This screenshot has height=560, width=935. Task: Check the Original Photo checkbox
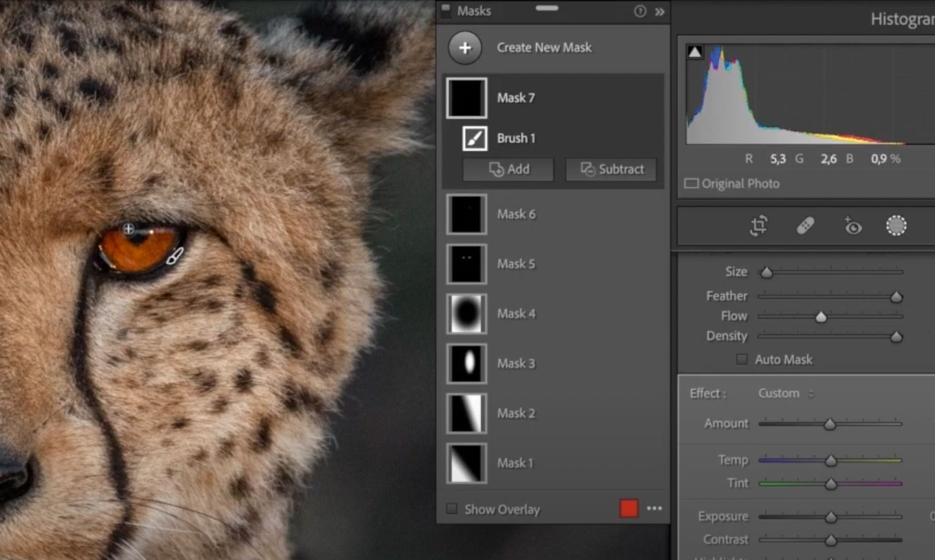tap(691, 183)
